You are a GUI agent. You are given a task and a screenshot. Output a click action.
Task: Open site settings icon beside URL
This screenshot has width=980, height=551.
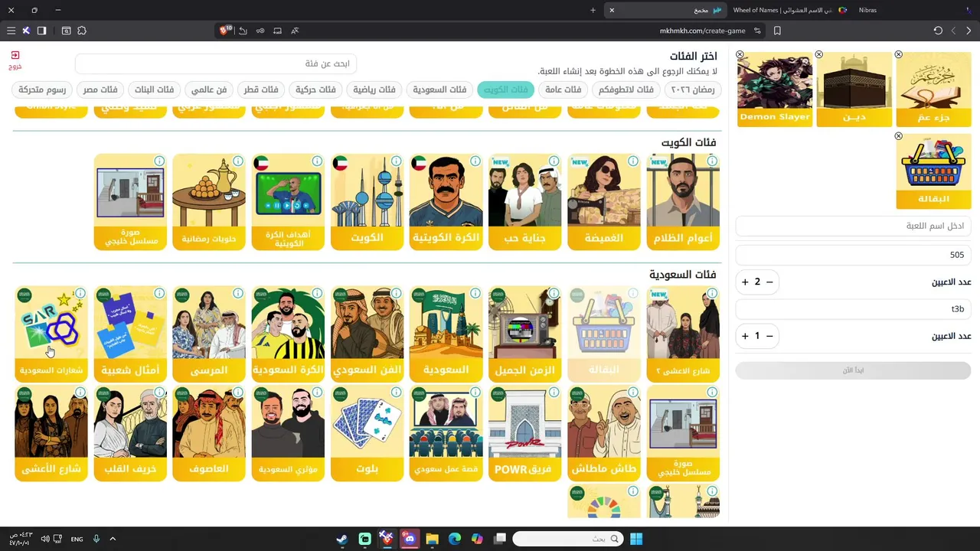[757, 31]
